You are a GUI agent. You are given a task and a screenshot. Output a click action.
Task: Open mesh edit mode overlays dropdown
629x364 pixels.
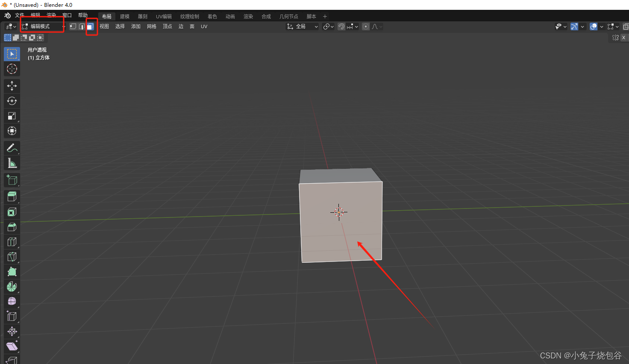tap(613, 26)
